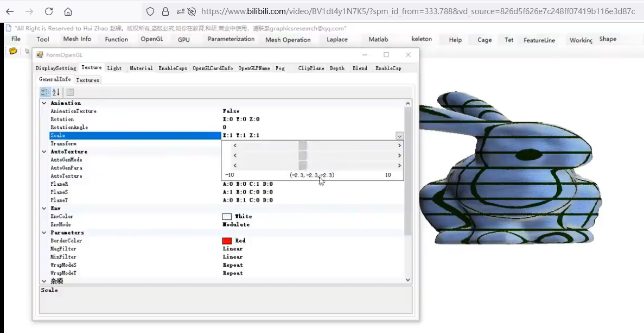Switch to the Fog tab
Screen dimensions: 644x333
pos(280,68)
